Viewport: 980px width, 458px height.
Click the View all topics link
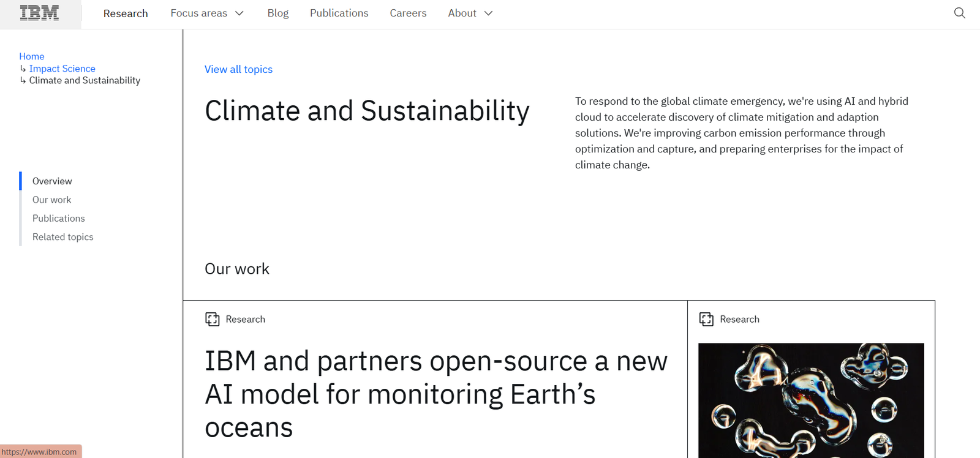(238, 69)
